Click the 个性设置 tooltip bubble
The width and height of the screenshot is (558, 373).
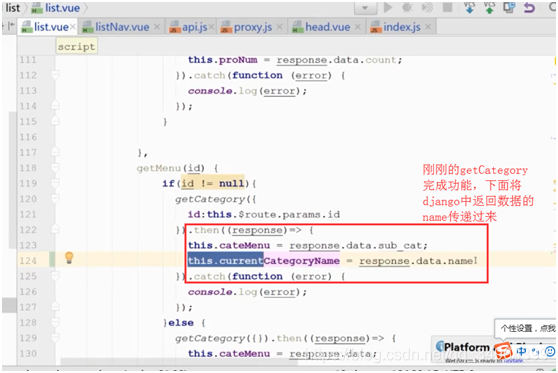(526, 328)
